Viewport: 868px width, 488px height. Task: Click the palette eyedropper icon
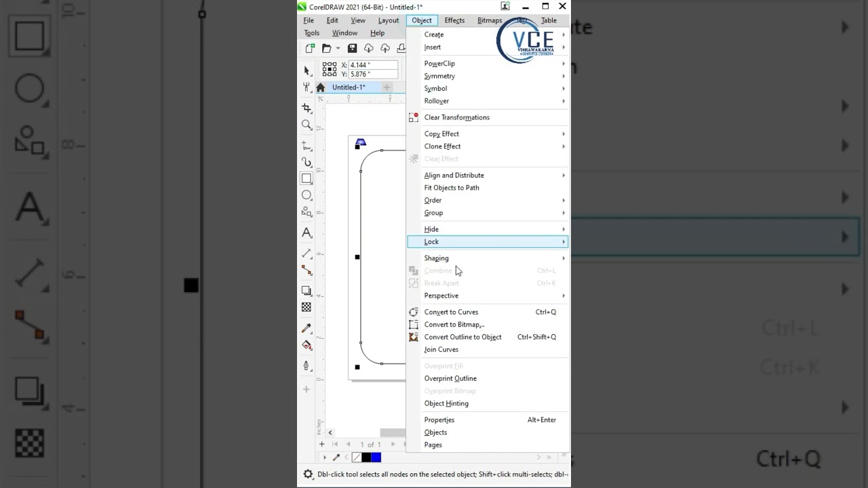[336, 457]
